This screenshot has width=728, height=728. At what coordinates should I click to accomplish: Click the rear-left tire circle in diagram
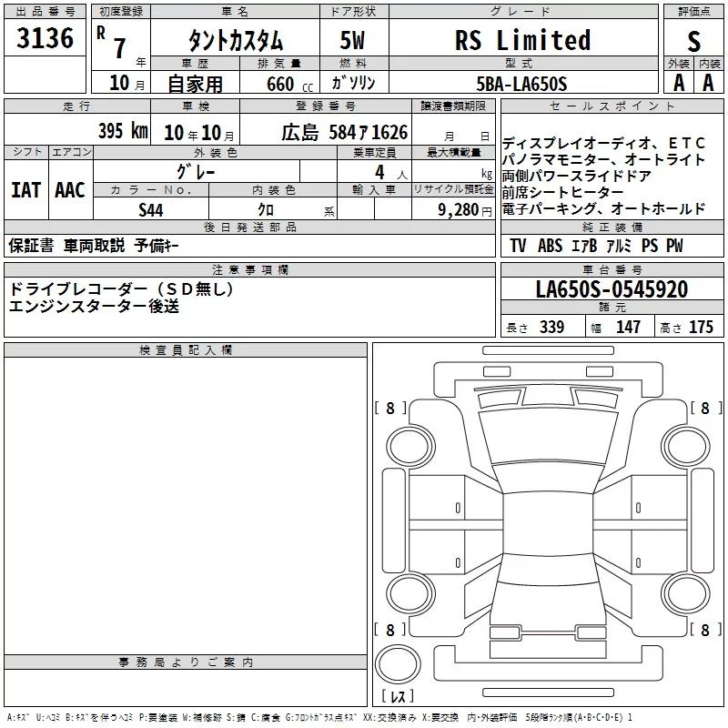(x=410, y=594)
